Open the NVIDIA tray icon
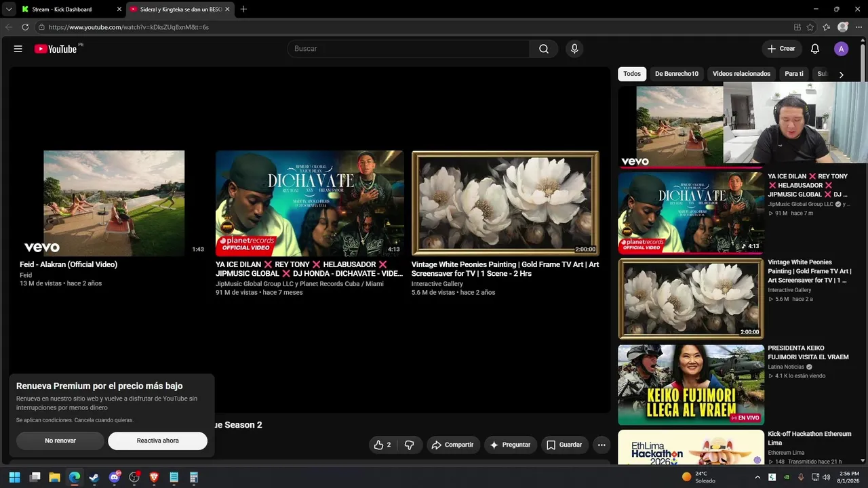 (x=786, y=477)
